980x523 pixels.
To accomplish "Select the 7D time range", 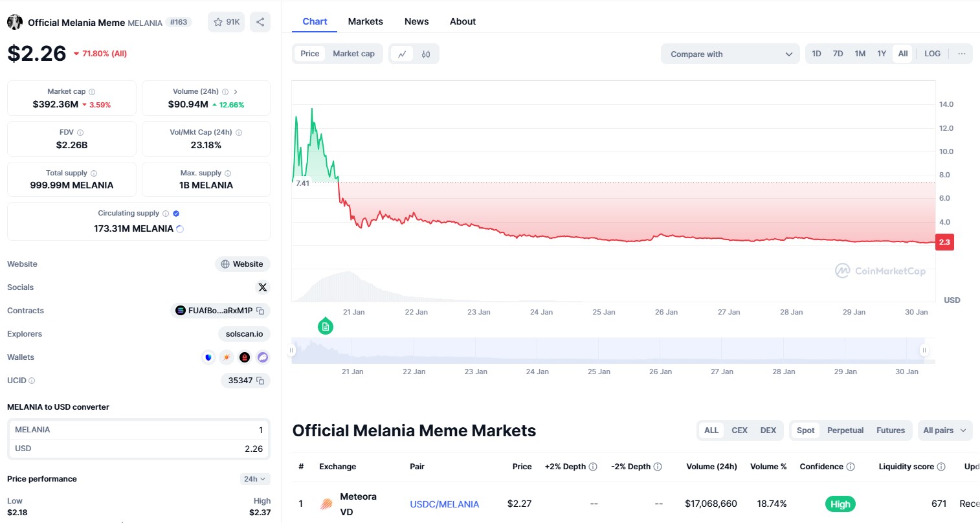I will [x=838, y=54].
